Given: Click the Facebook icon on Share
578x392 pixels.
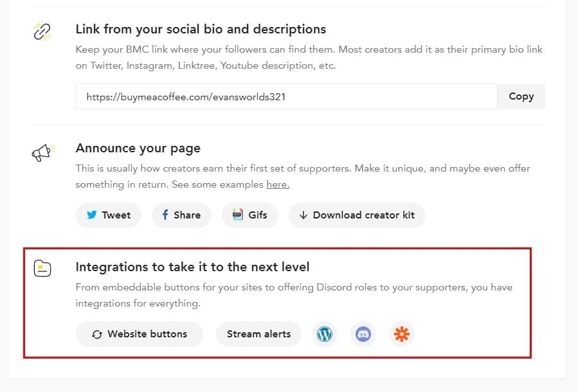Looking at the screenshot, I should point(165,215).
